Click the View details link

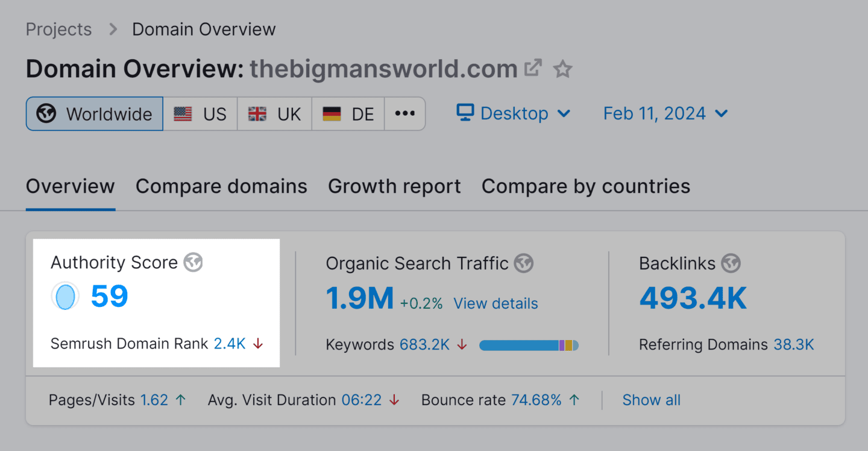pos(495,303)
